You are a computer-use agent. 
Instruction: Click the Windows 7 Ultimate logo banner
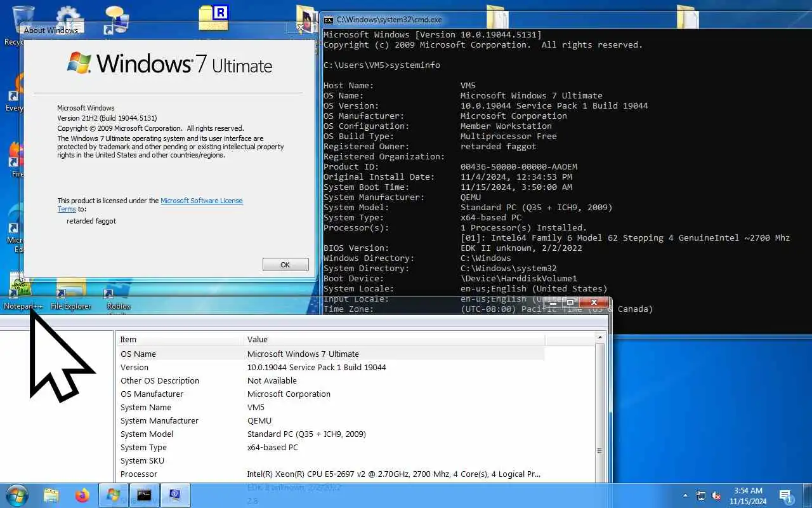[x=169, y=63]
